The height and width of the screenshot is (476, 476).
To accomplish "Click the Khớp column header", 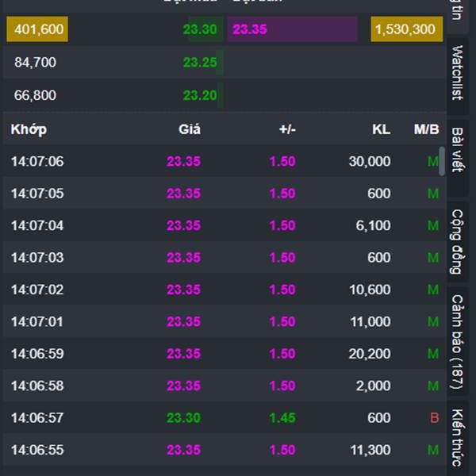I will point(29,129).
